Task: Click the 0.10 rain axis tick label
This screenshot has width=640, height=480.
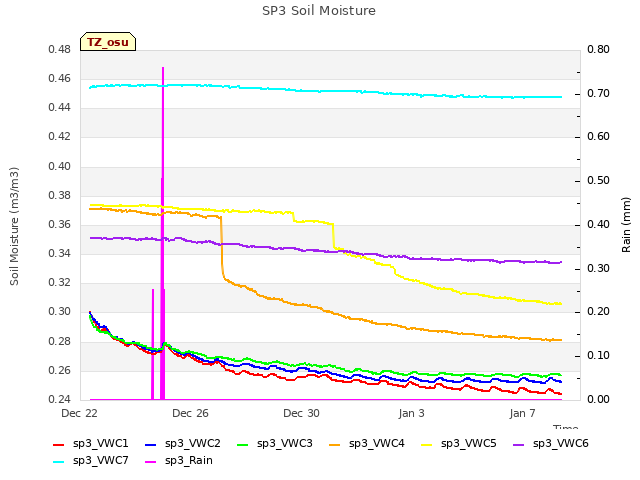Action: click(x=598, y=356)
